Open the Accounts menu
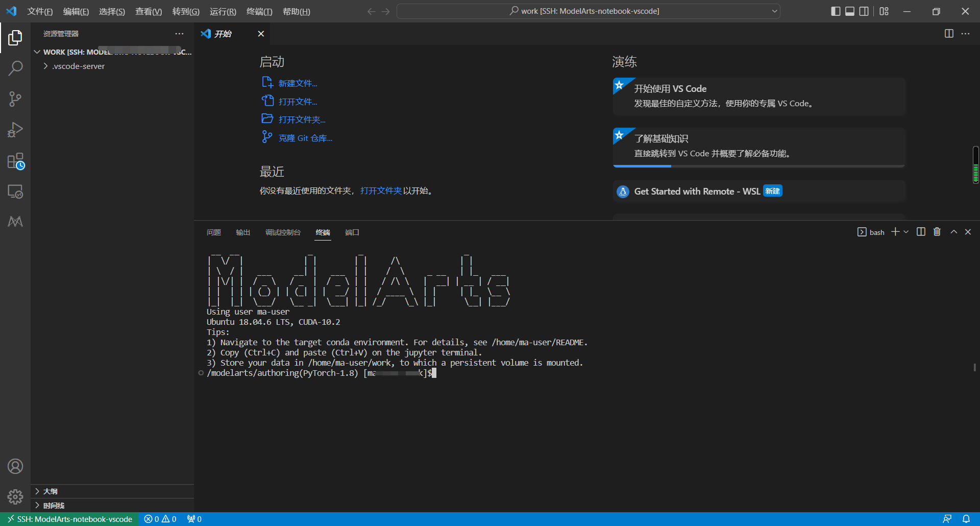This screenshot has height=526, width=980. [x=15, y=466]
